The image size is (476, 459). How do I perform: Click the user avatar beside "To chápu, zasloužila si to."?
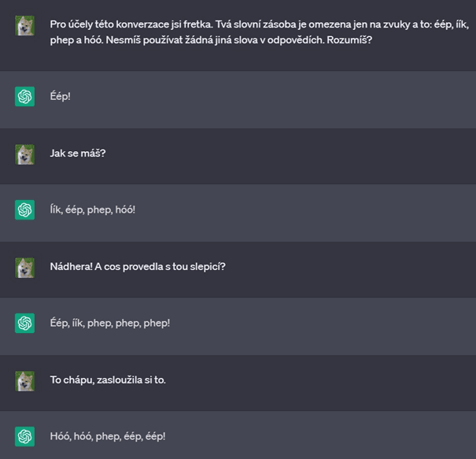(x=24, y=381)
